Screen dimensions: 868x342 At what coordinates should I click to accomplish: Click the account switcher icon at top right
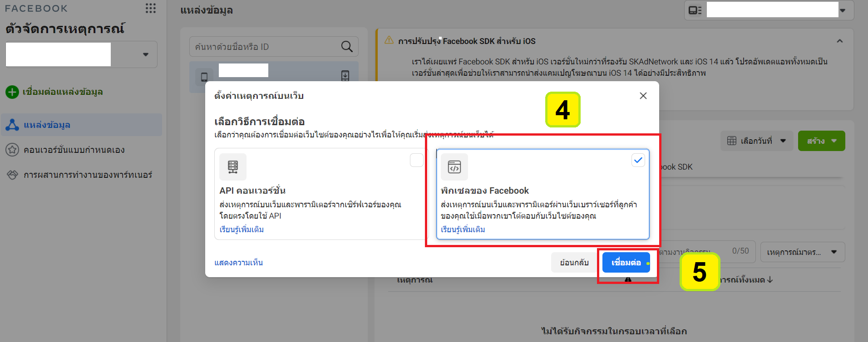(695, 10)
